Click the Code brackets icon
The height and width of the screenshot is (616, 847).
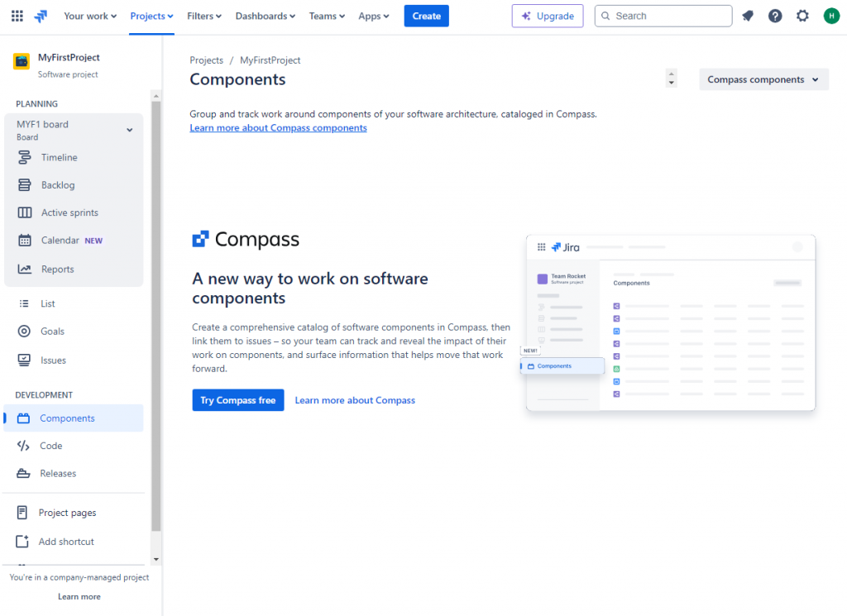(23, 446)
